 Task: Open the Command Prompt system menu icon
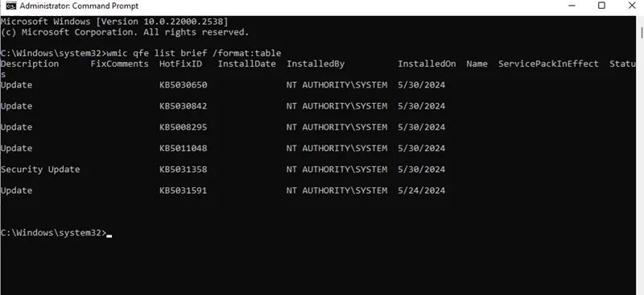11,6
